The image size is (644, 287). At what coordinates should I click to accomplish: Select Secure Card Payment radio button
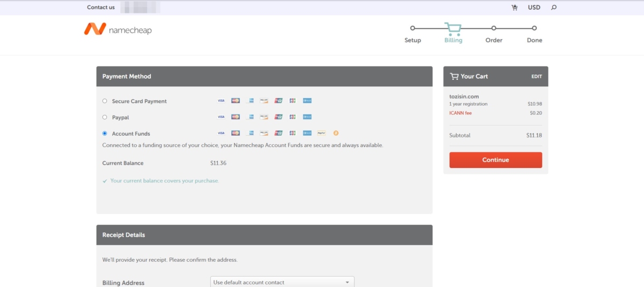pyautogui.click(x=105, y=101)
